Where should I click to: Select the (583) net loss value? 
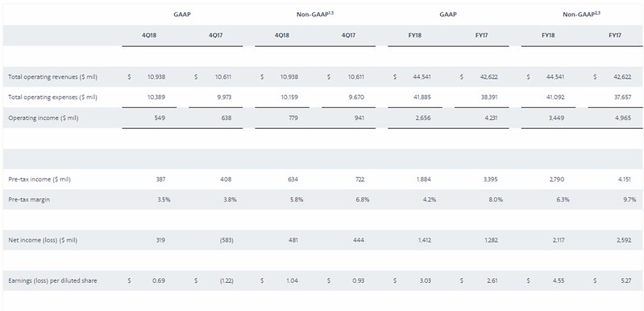pos(226,240)
